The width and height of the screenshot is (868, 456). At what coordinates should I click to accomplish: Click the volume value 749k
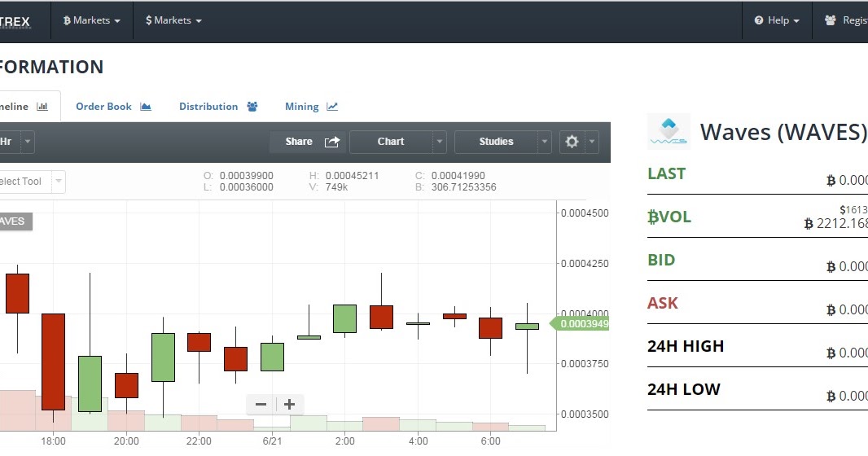point(336,187)
